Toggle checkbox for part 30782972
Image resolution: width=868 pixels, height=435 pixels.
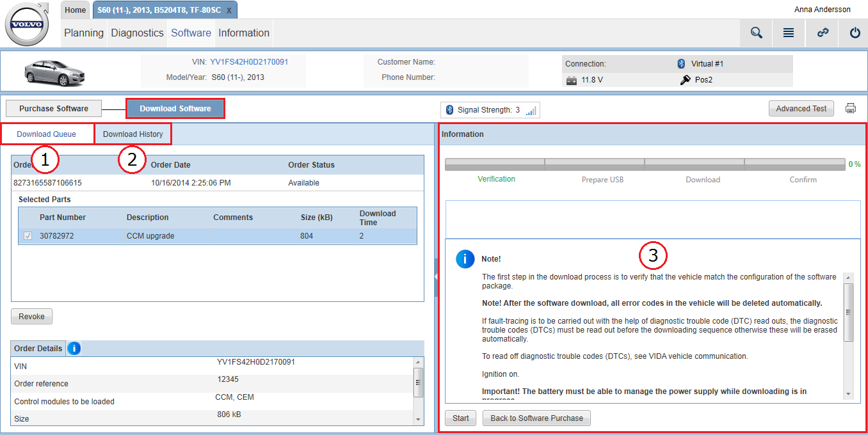point(28,236)
